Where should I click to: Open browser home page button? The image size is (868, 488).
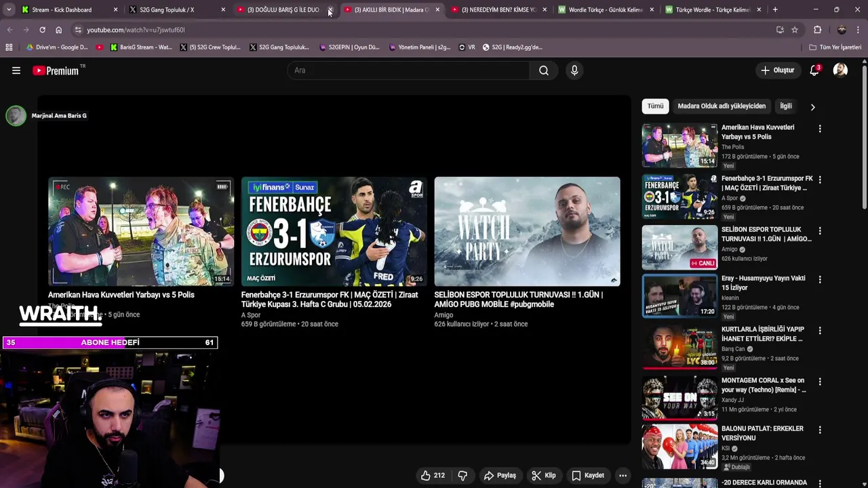point(58,30)
